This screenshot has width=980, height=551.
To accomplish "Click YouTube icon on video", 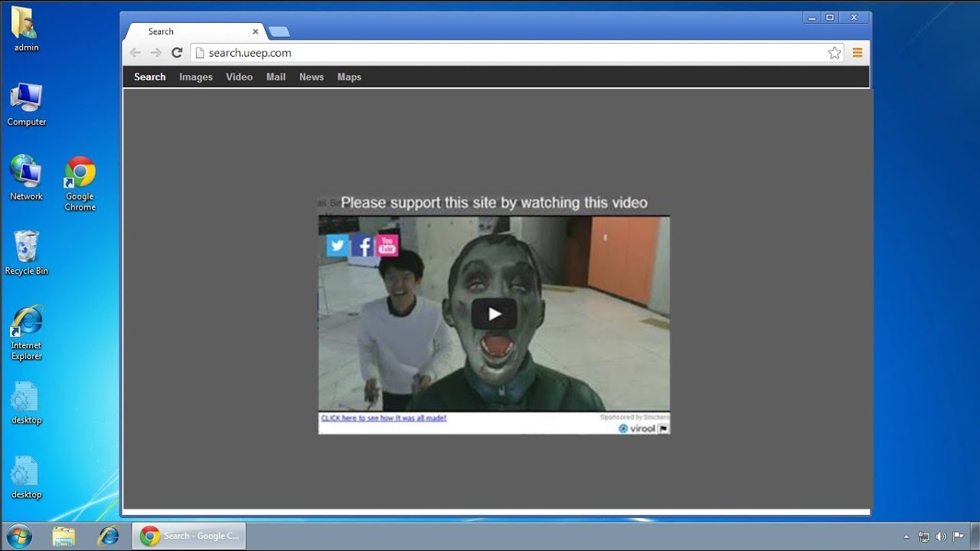I will pyautogui.click(x=387, y=246).
